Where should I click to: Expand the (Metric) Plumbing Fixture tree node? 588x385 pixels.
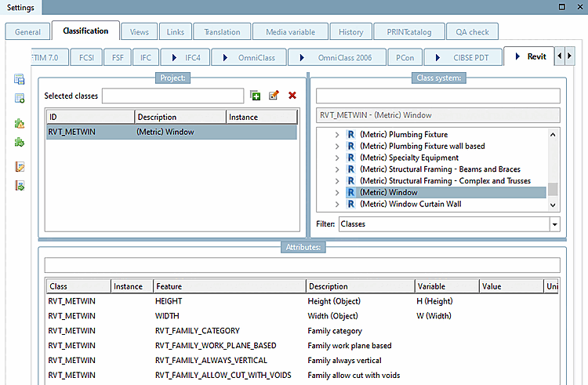click(x=337, y=135)
